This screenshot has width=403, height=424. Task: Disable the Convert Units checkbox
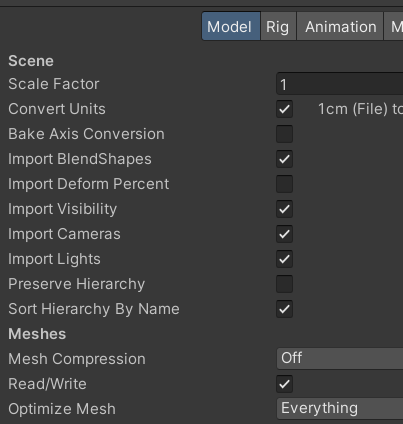(x=284, y=109)
